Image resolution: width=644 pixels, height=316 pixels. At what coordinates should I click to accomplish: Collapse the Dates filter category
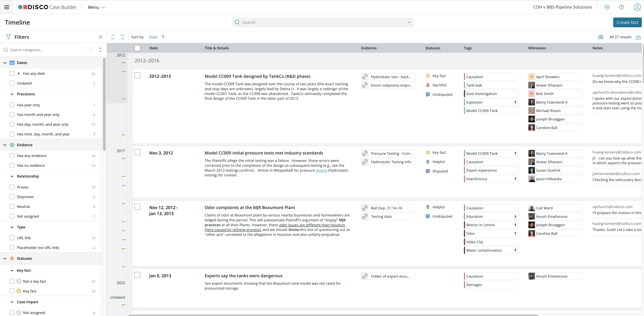point(5,63)
